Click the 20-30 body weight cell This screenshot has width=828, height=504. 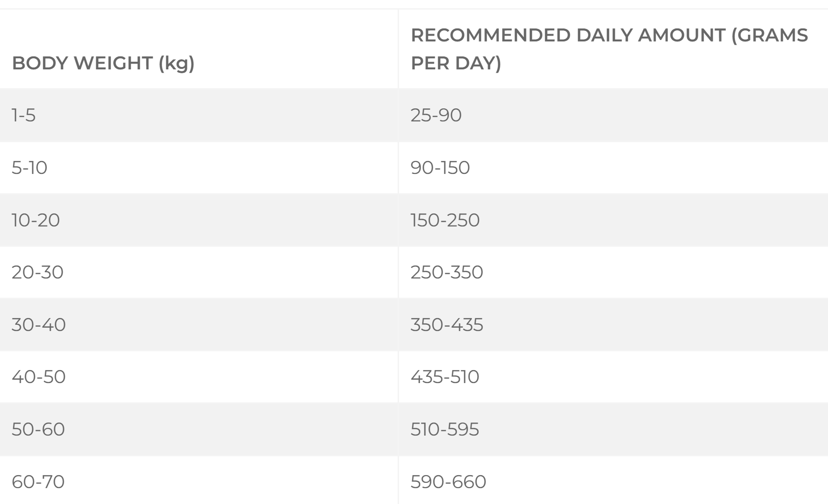pos(38,272)
